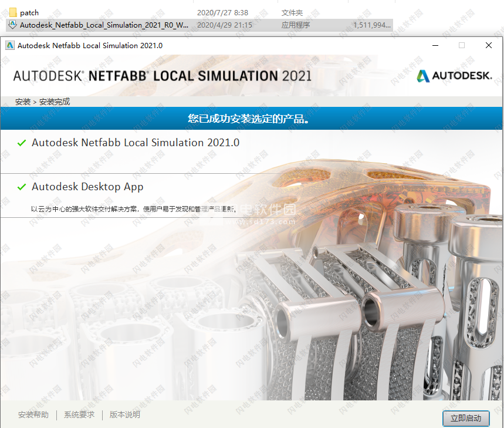This screenshot has width=504, height=428.
Task: Click the date 2020/7/27 8:38
Action: (222, 12)
